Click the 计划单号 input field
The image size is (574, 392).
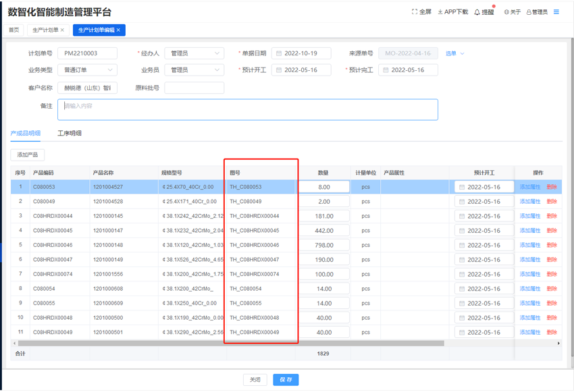tap(88, 53)
